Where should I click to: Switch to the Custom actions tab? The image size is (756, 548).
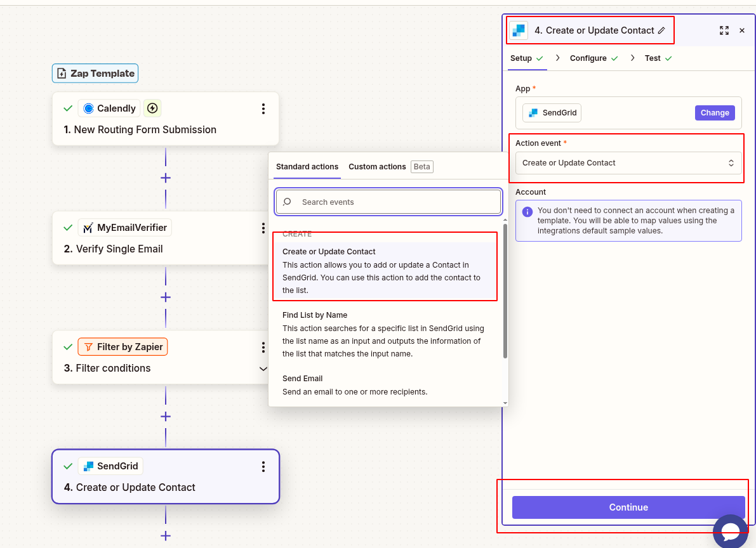point(377,166)
